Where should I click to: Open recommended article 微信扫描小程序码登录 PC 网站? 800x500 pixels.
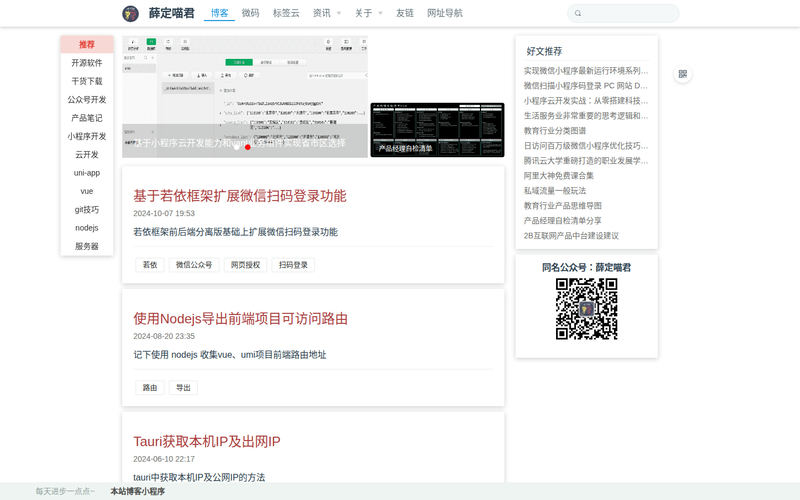pos(586,86)
